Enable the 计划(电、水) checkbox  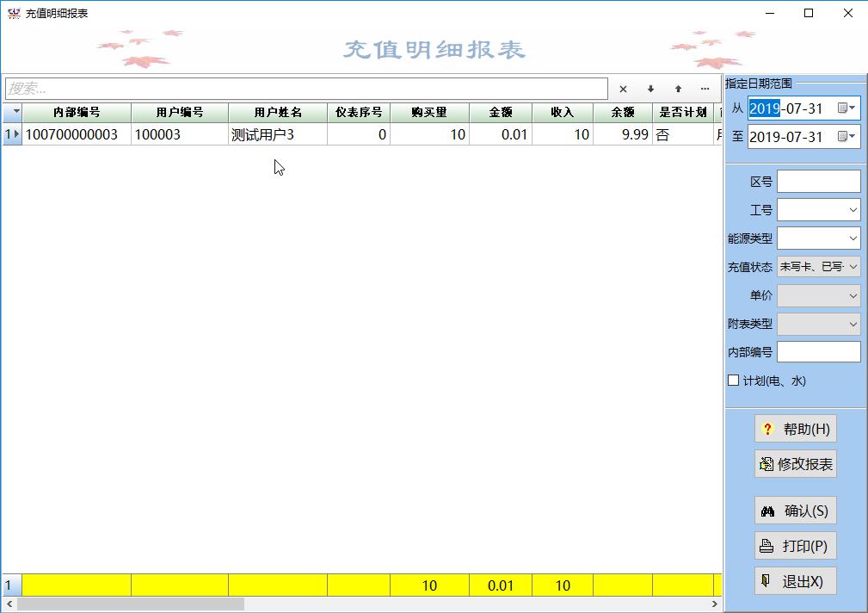[x=734, y=381]
